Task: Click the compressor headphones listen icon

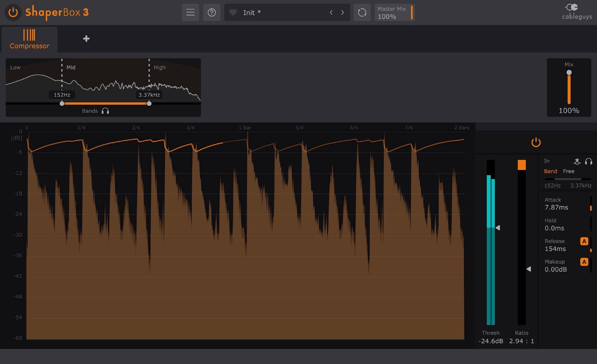Action: [589, 161]
